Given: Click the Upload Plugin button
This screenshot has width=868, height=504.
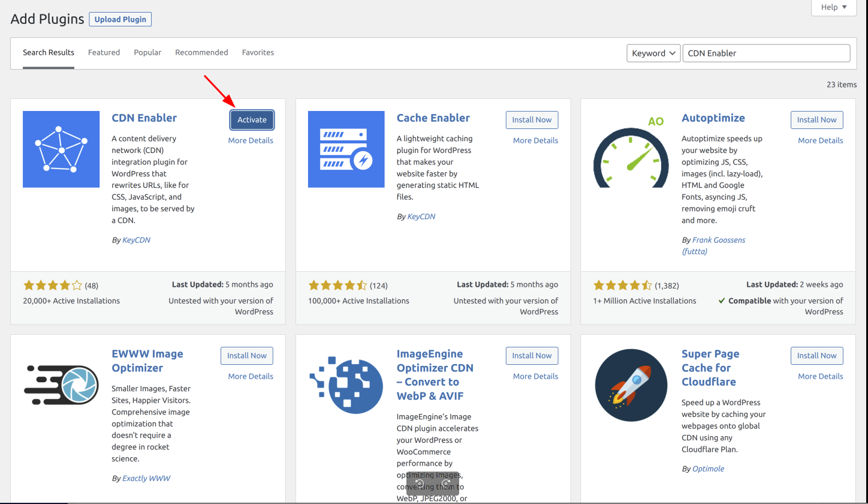Looking at the screenshot, I should coord(120,19).
